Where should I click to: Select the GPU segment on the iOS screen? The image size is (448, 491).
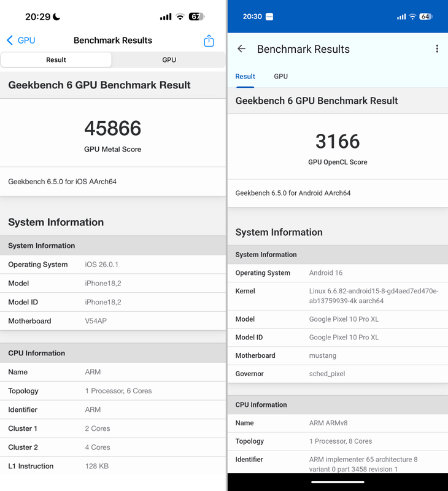pyautogui.click(x=169, y=60)
